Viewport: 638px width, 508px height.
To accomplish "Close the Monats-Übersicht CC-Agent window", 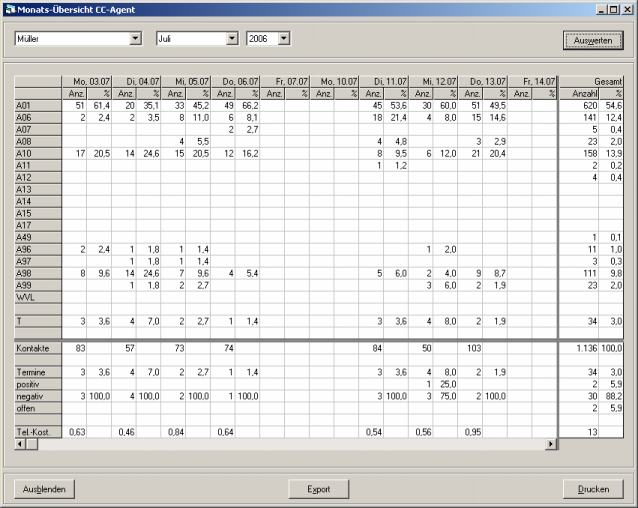I will pos(626,8).
